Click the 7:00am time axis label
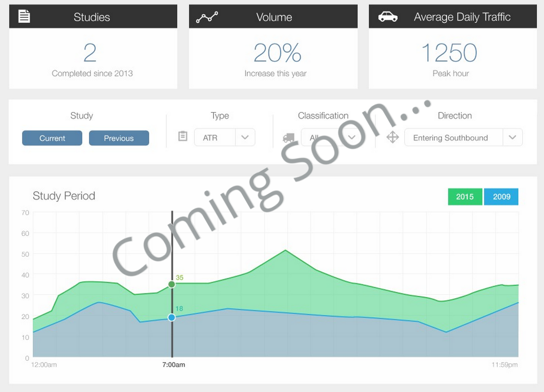544x392 pixels. [x=174, y=365]
